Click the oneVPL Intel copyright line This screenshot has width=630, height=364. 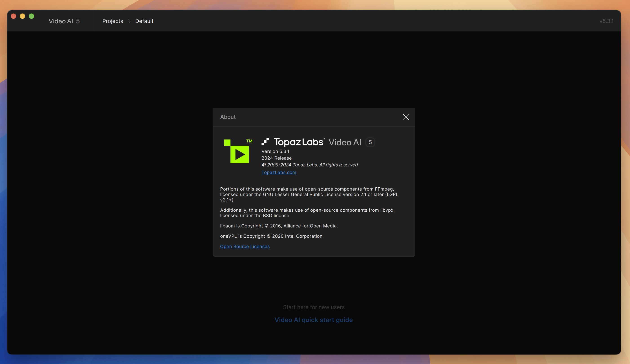[271, 236]
